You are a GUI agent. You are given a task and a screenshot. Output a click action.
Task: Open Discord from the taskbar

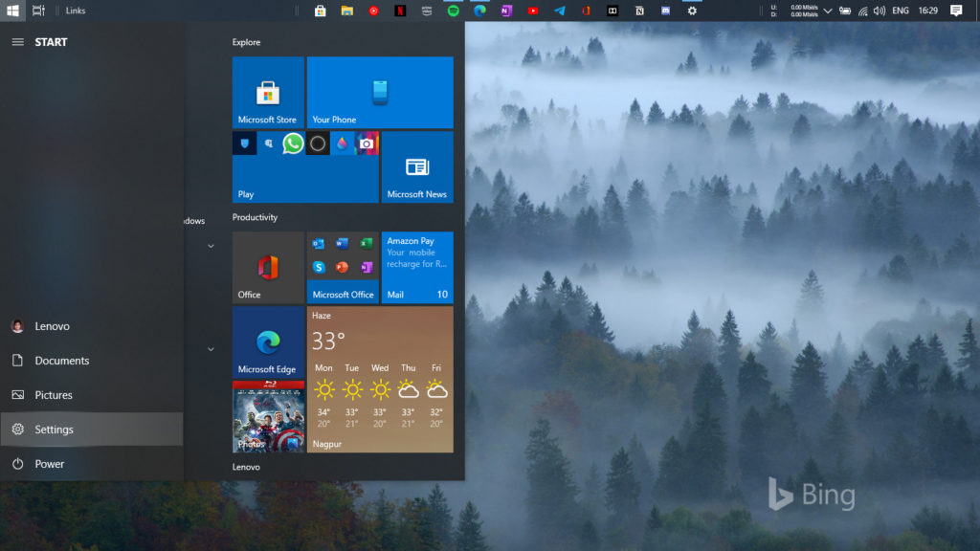tap(666, 11)
